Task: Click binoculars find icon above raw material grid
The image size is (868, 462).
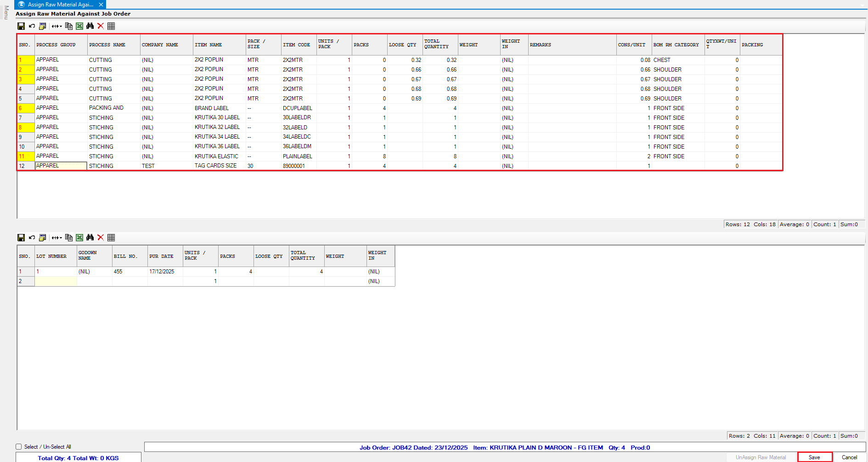Action: [x=90, y=26]
